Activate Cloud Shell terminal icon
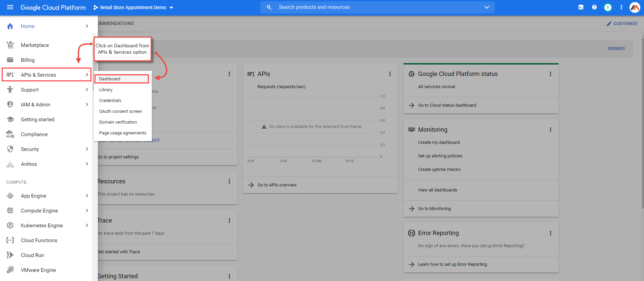The height and width of the screenshot is (281, 644). 581,7
